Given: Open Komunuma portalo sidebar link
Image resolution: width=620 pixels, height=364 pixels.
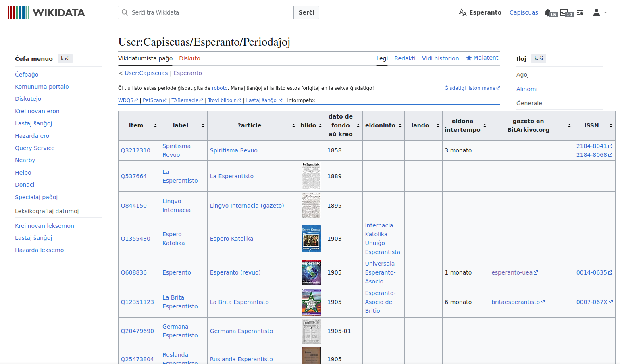Looking at the screenshot, I should 42,87.
